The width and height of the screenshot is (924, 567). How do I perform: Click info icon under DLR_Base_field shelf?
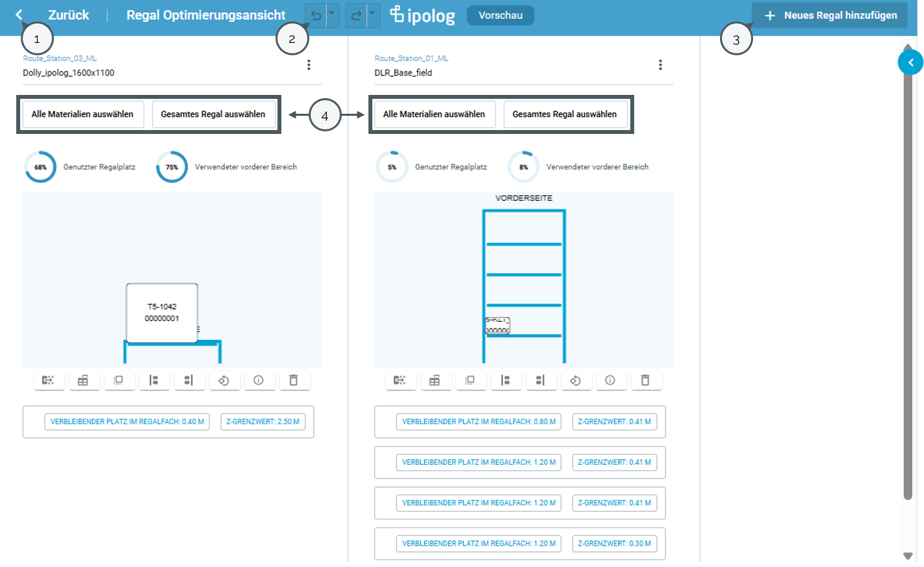point(610,380)
